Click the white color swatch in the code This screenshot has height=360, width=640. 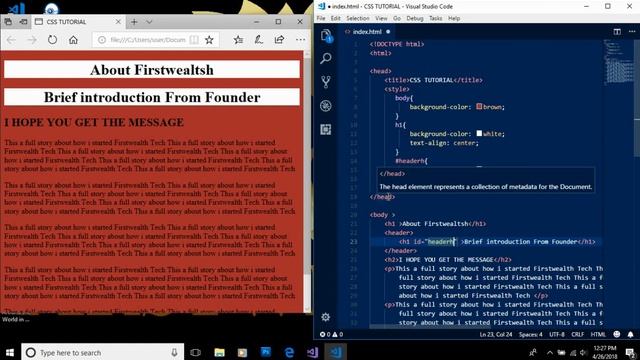click(479, 133)
